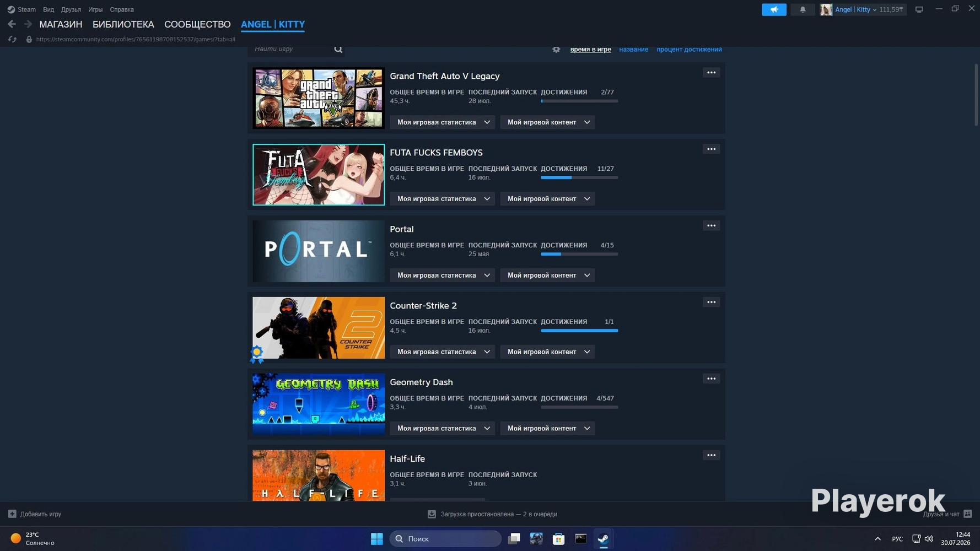Click the Geometry Dash cover thumbnail

click(x=319, y=404)
